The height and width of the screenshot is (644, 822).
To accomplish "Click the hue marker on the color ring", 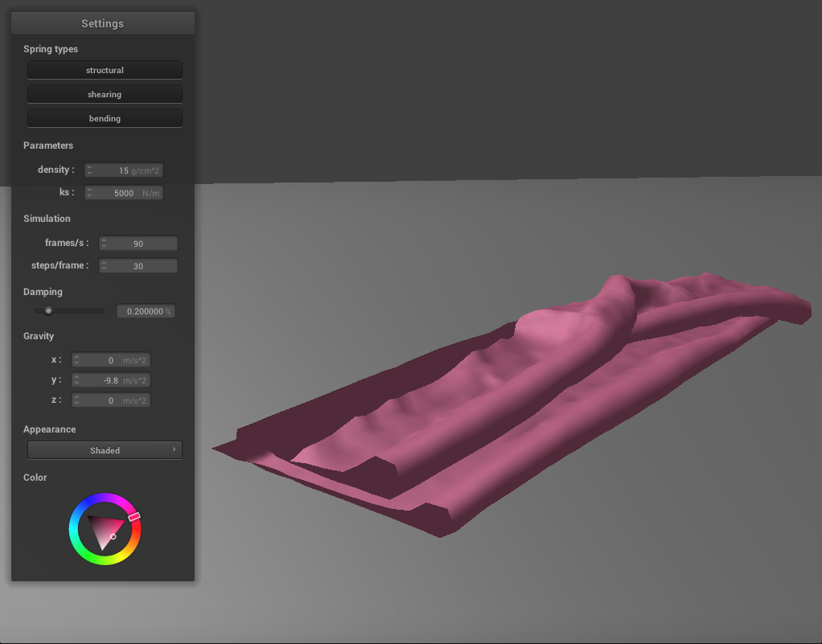I will tap(134, 517).
